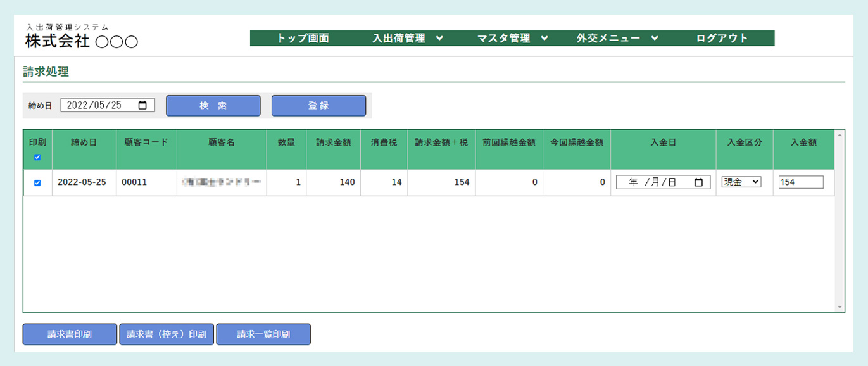Click 請求書（控え）印刷 button
This screenshot has width=868, height=366.
click(167, 334)
